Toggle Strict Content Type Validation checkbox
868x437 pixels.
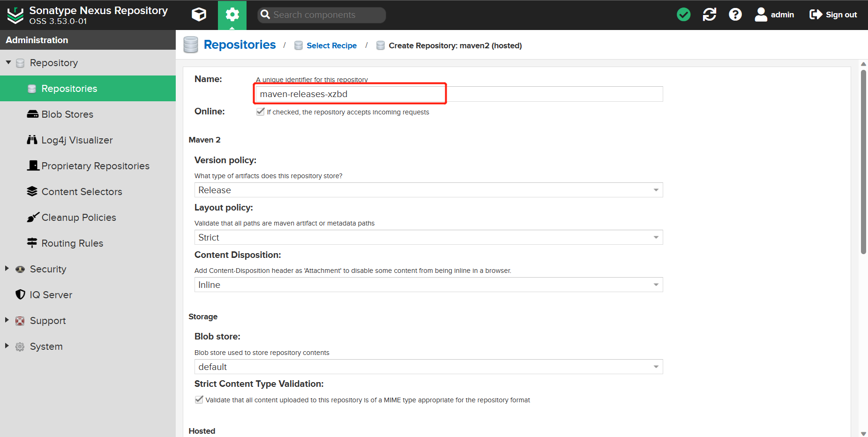coord(199,399)
